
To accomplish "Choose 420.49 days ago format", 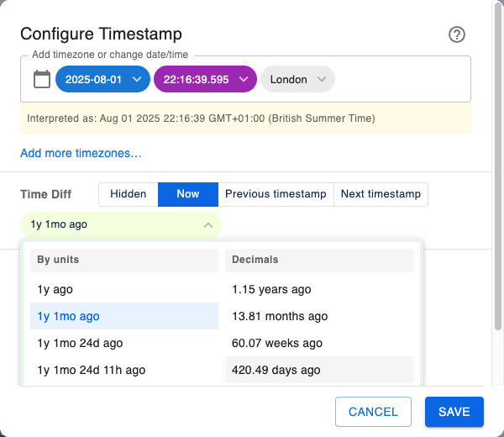I will 319,370.
